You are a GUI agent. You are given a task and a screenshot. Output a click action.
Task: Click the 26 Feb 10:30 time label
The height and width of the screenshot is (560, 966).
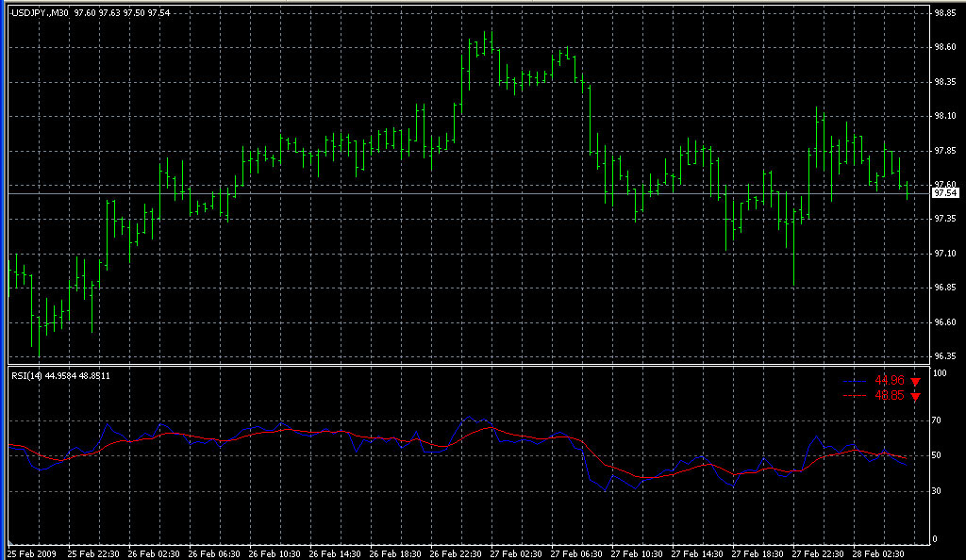275,553
